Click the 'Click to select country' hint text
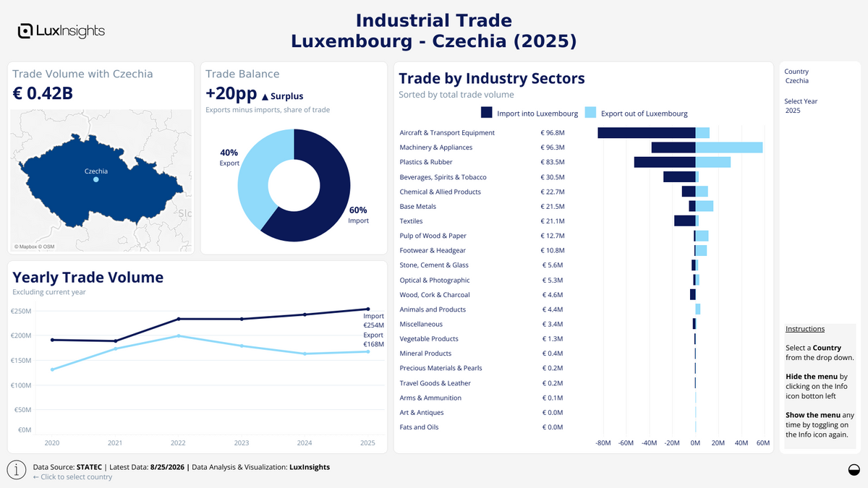868x488 pixels. [72, 477]
